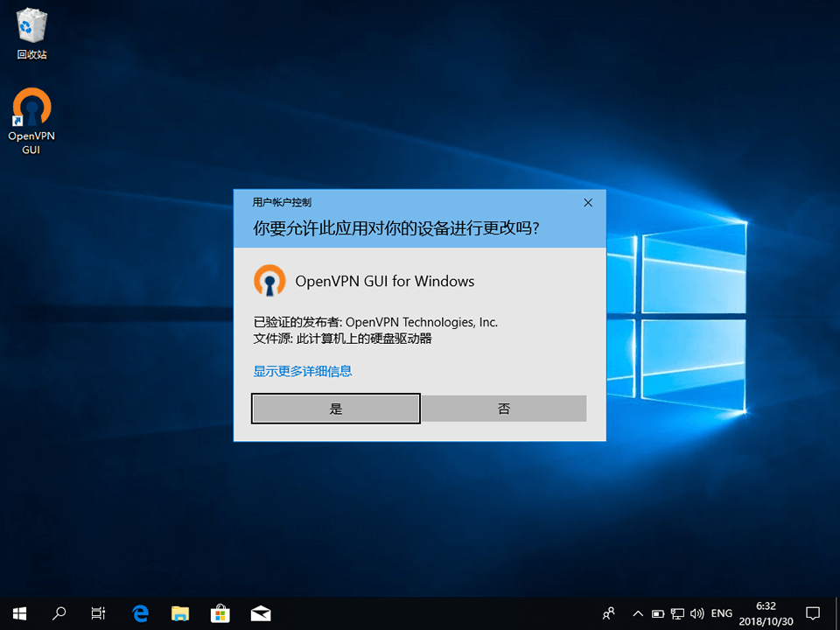Launch Microsoft Edge from the taskbar

[140, 613]
